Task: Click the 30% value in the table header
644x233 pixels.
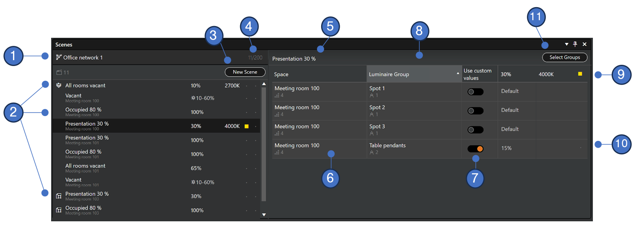Action: [x=506, y=74]
